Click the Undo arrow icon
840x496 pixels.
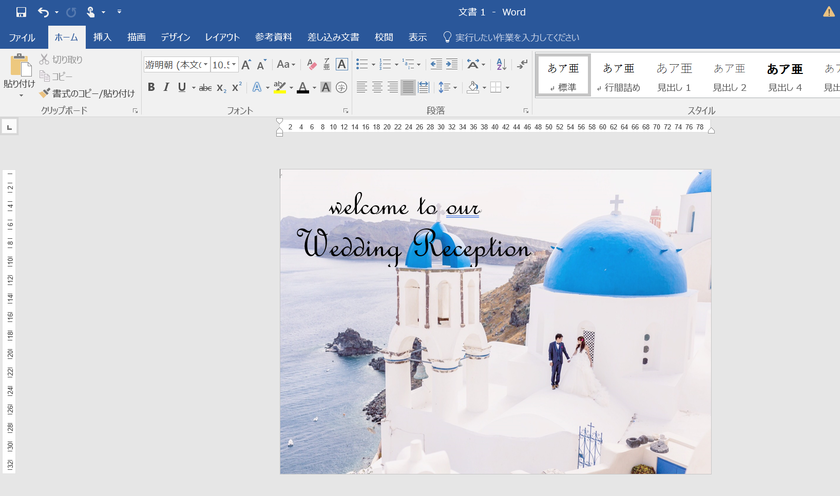pyautogui.click(x=43, y=12)
